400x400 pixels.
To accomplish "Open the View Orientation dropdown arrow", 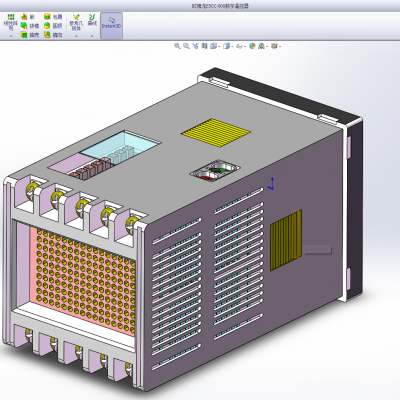I will [219, 46].
